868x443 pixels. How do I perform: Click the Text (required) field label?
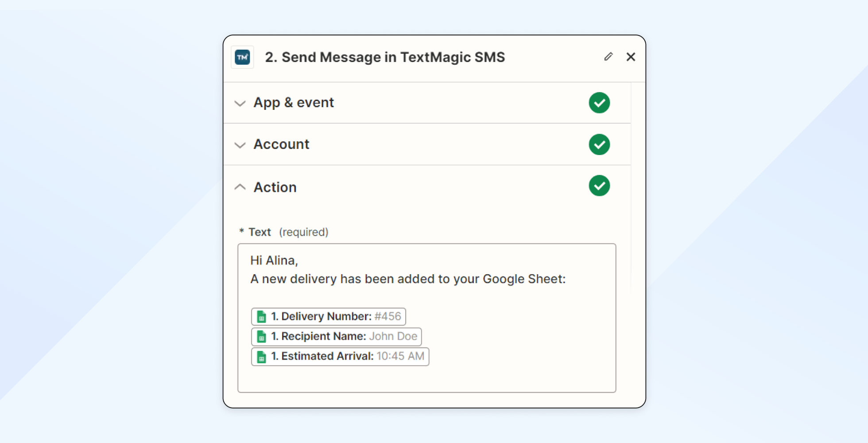pos(284,232)
